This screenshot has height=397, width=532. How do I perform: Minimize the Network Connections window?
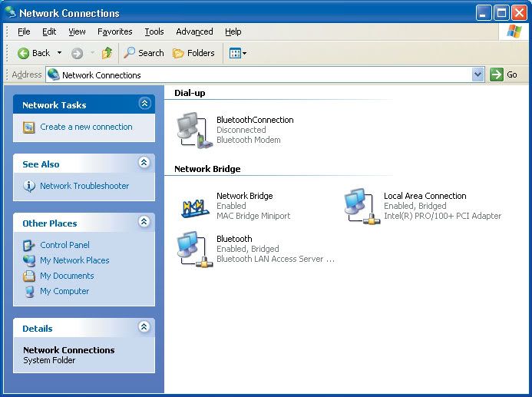[484, 13]
